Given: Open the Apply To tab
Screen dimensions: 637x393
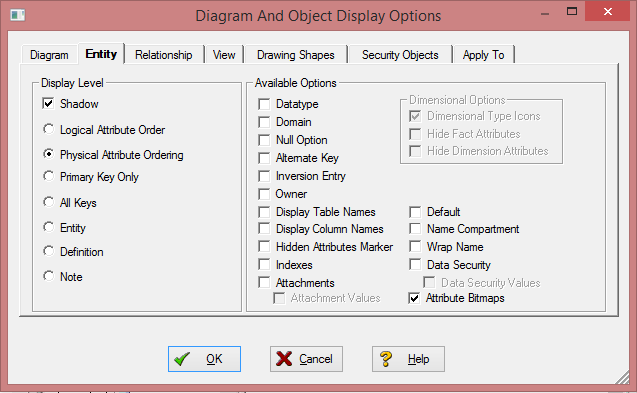Looking at the screenshot, I should pos(483,55).
